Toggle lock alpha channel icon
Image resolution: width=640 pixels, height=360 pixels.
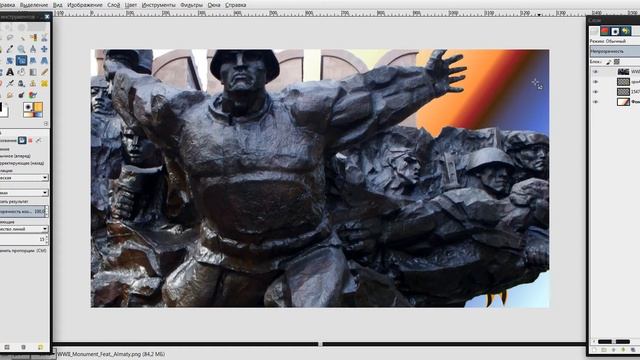[617, 62]
